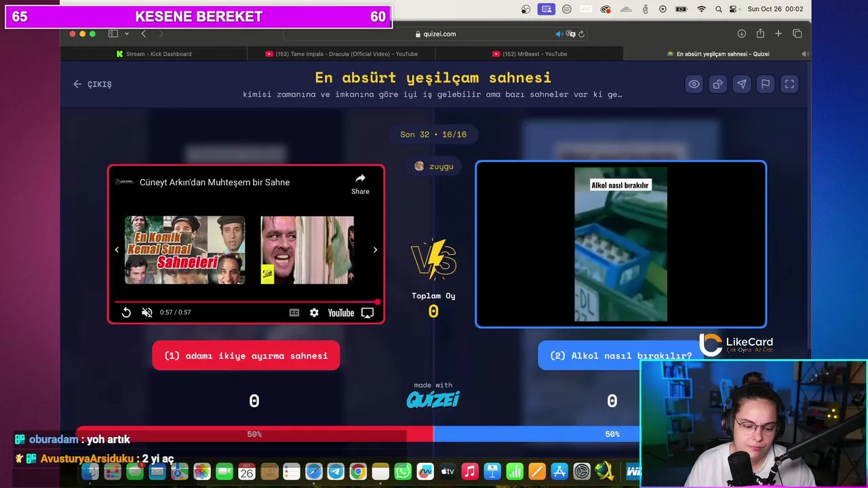Unmute the YouTube video player
This screenshot has width=868, height=488.
[146, 312]
